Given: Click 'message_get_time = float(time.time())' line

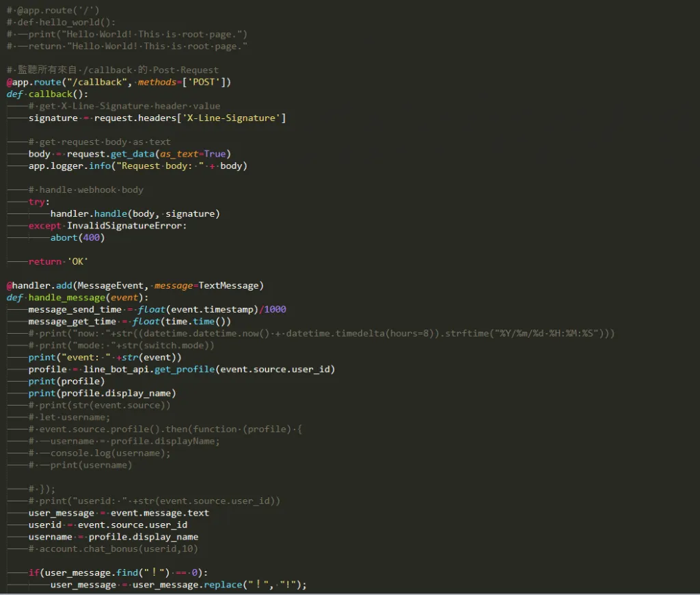Looking at the screenshot, I should [x=129, y=321].
